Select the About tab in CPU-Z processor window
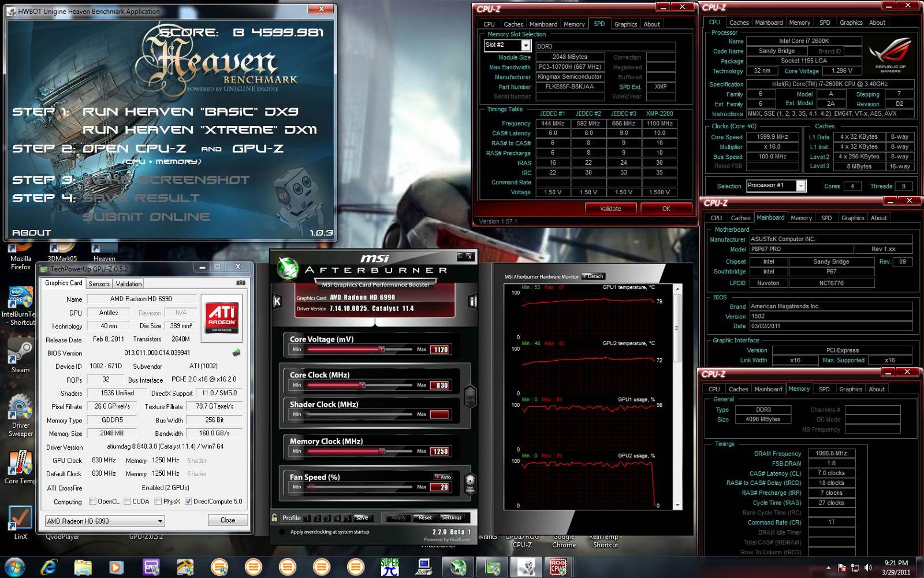 pyautogui.click(x=877, y=23)
